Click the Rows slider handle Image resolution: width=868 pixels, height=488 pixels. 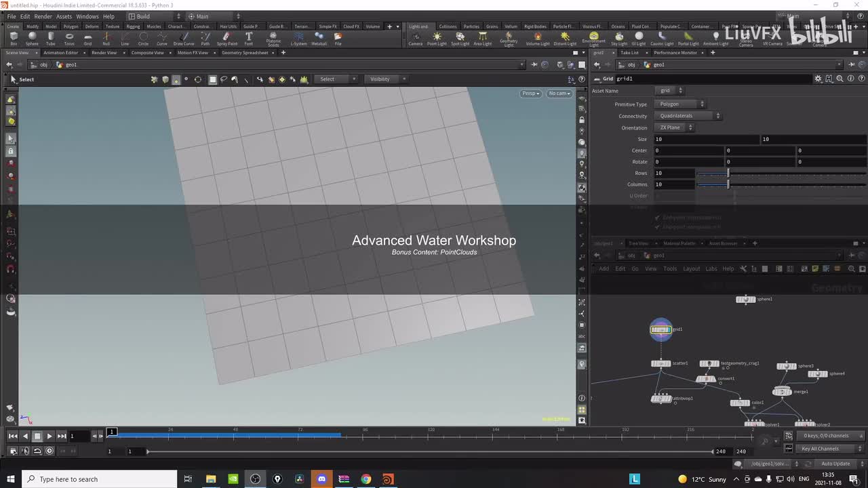728,174
